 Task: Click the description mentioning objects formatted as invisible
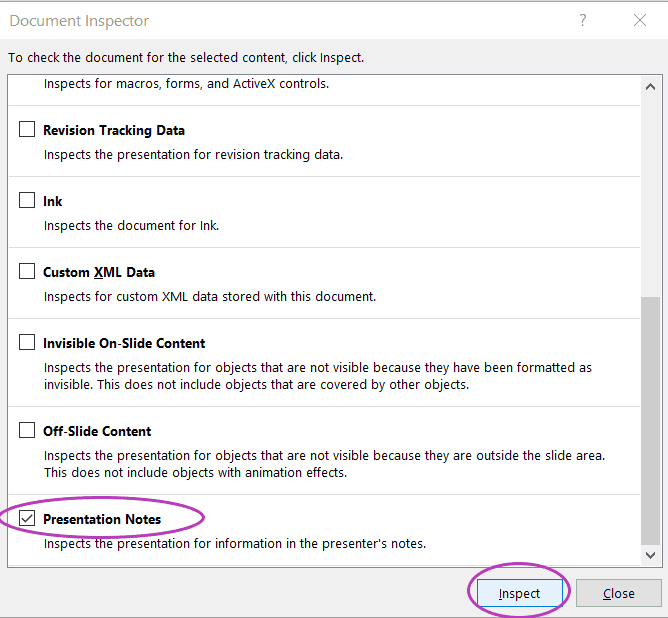pos(318,376)
